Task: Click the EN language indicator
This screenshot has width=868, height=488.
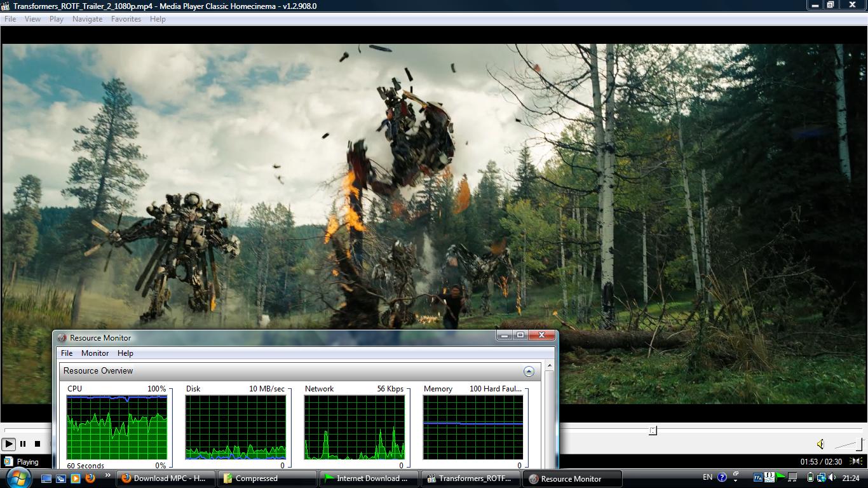Action: pyautogui.click(x=707, y=477)
